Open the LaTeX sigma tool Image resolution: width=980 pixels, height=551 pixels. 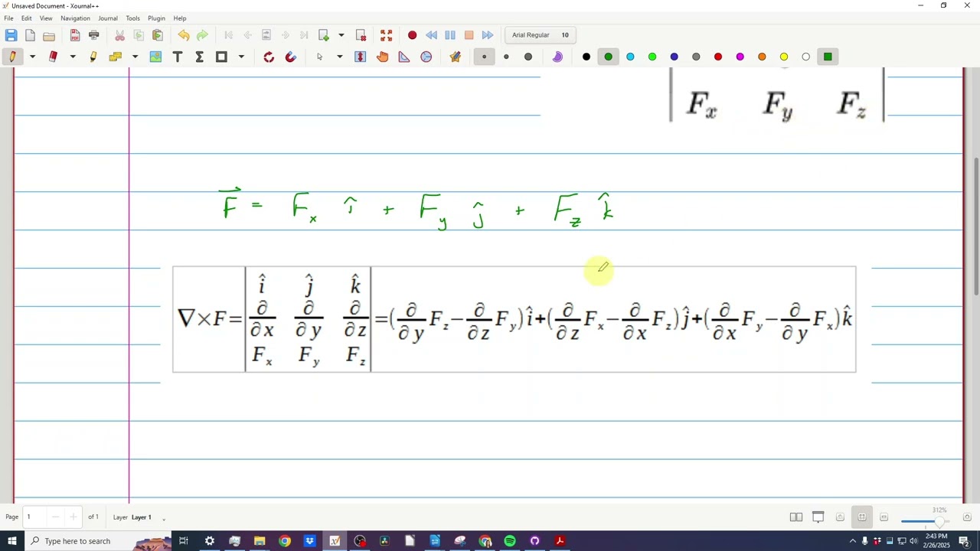point(200,57)
